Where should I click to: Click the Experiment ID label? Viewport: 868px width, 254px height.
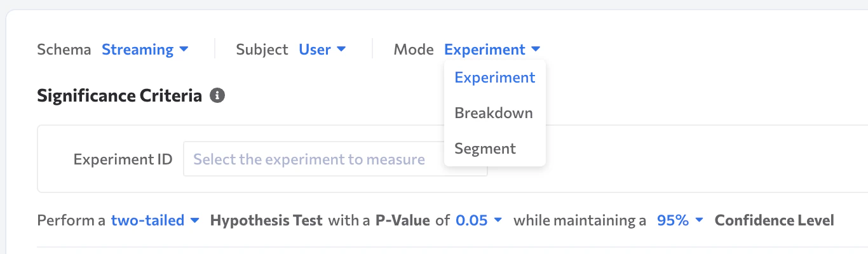click(123, 159)
